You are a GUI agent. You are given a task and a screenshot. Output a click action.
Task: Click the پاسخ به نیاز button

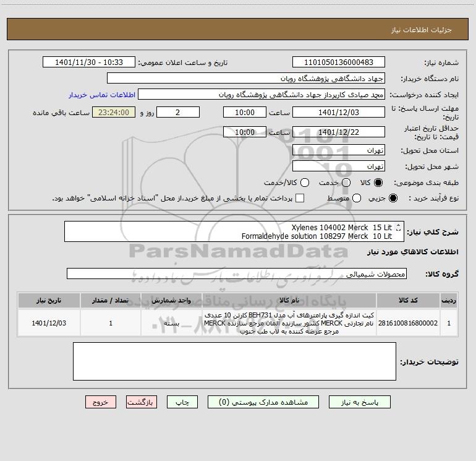coord(359,402)
